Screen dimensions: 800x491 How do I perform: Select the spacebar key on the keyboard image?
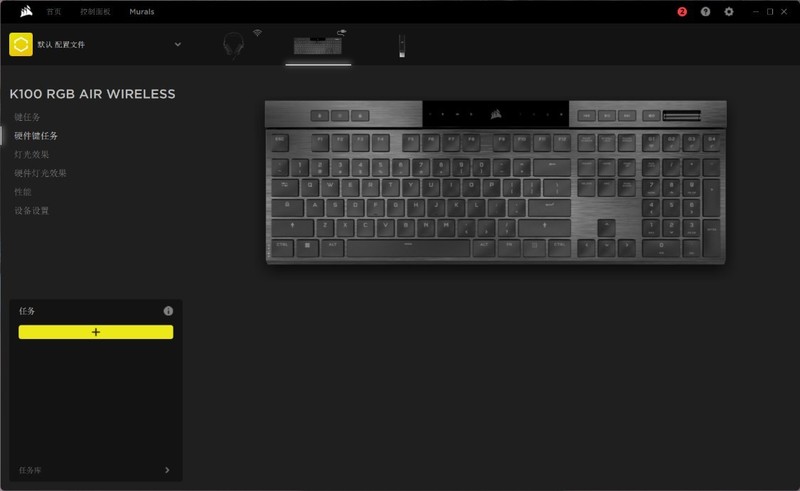(x=408, y=248)
